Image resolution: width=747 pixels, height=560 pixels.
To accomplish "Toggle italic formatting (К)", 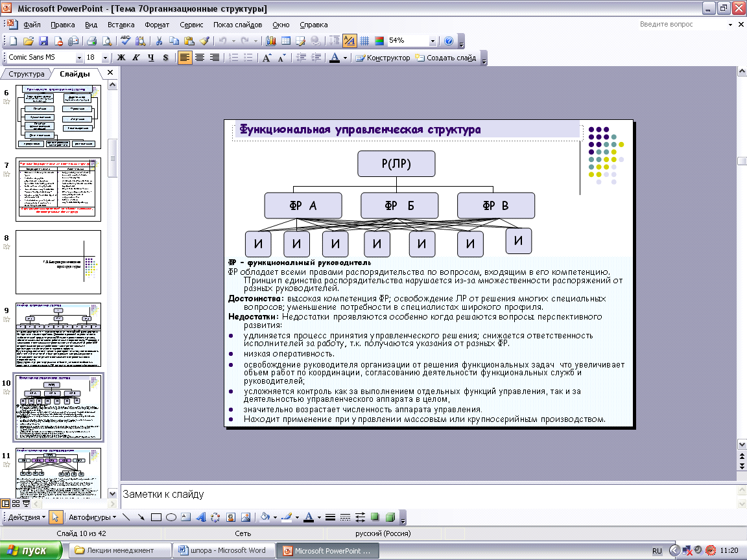I will 136,58.
